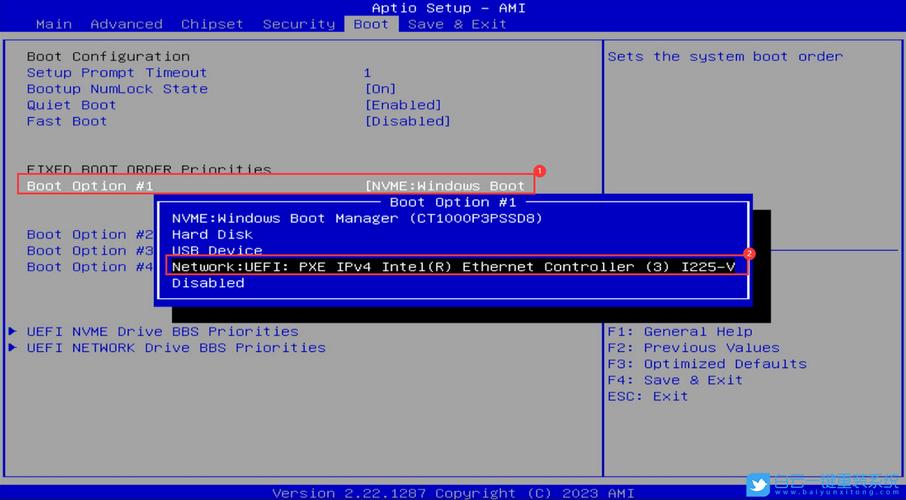Select Setup Prompt Timeout setting
The height and width of the screenshot is (500, 906).
[117, 73]
